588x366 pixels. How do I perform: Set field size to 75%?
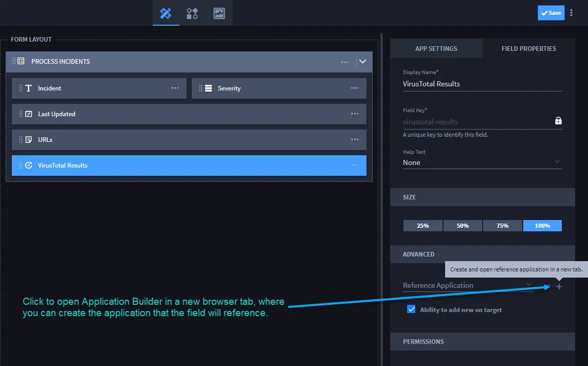tap(503, 226)
